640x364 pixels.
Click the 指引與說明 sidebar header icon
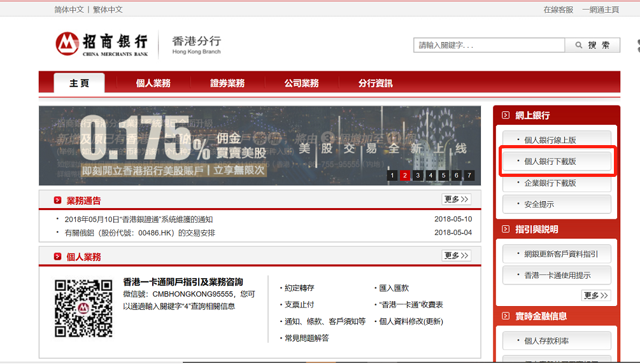coord(506,229)
